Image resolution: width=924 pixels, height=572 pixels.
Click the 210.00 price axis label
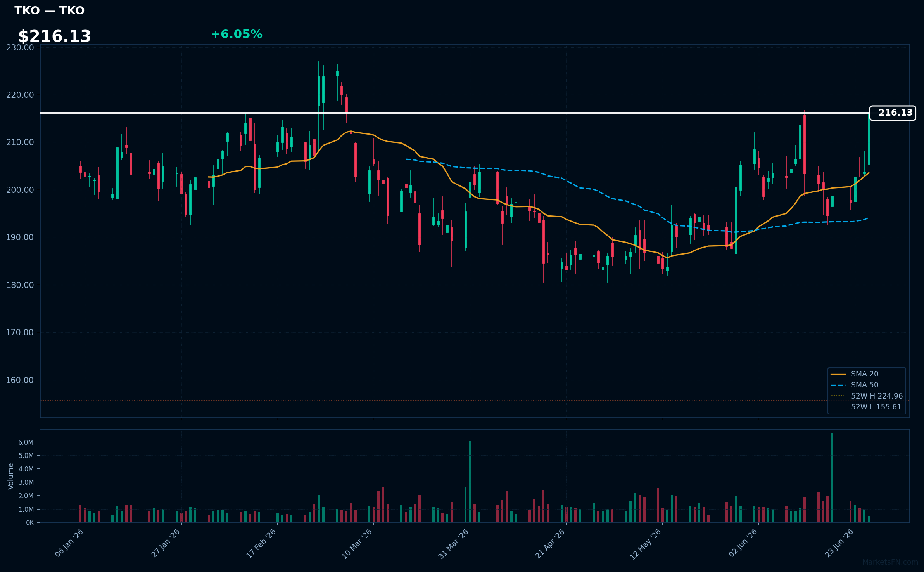point(20,142)
